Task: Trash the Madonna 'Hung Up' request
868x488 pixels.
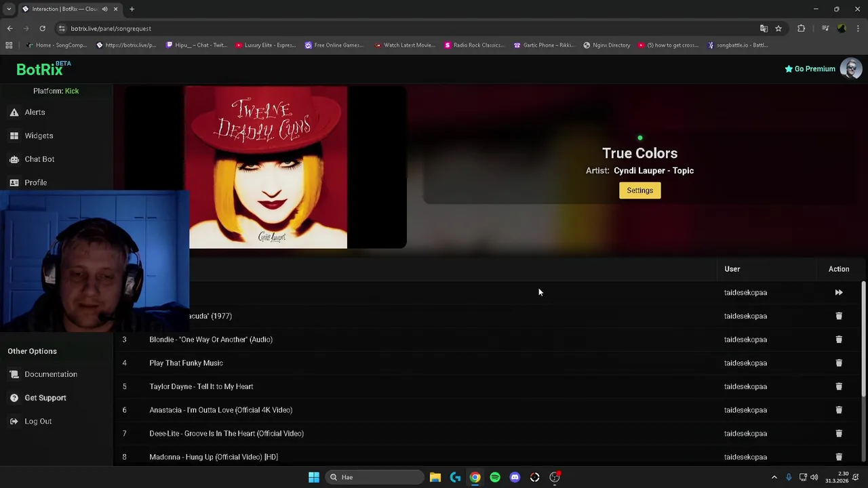Action: tap(839, 457)
